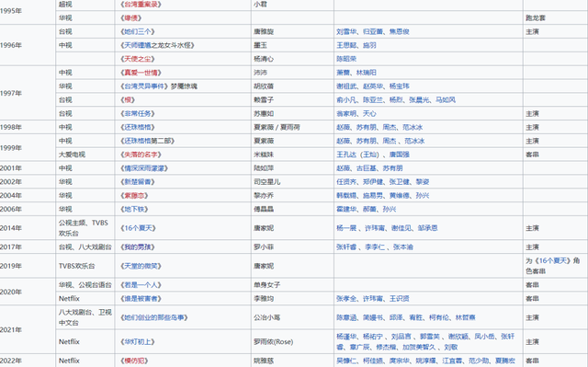The width and height of the screenshot is (588, 367).
Task: Select the 罗雨侬(Rose) role cell
Action: tap(292, 342)
